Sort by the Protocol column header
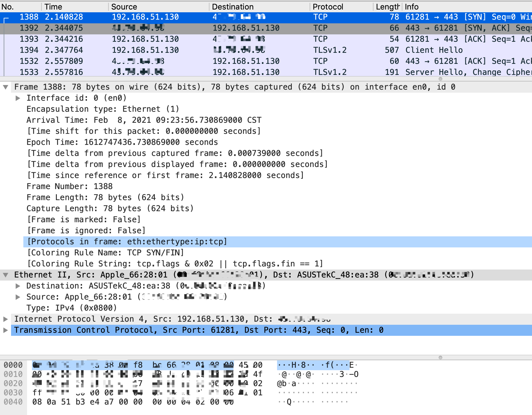Viewport: 532px width, 415px height. (x=342, y=7)
